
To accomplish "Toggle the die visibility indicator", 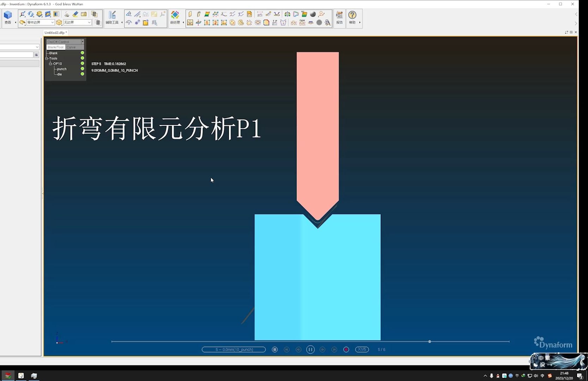I will click(x=82, y=74).
